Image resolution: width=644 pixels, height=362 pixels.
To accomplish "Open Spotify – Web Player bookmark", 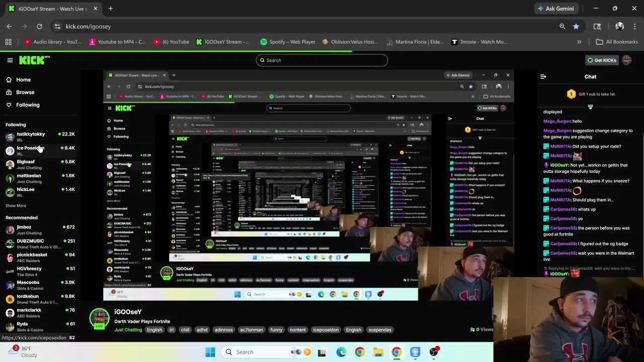I will click(x=288, y=42).
